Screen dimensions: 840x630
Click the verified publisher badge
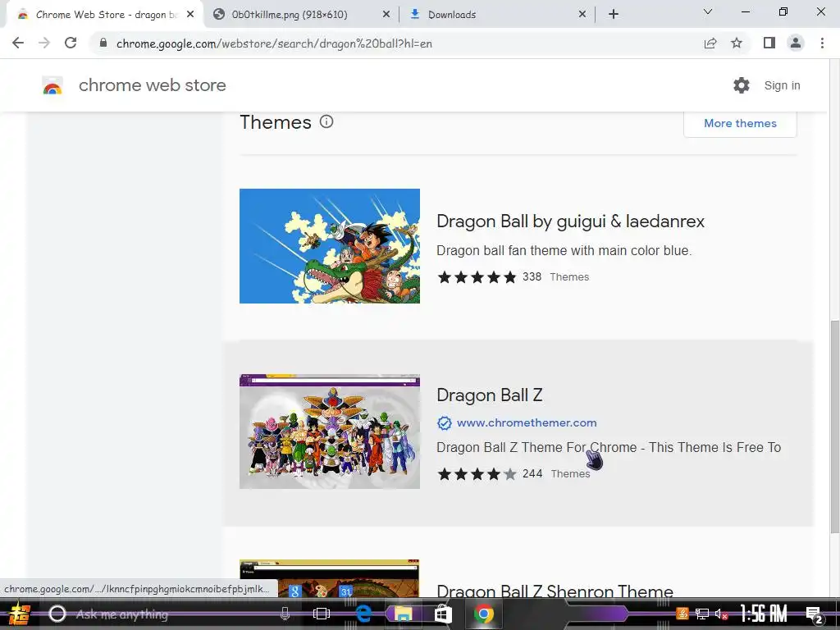(x=444, y=422)
